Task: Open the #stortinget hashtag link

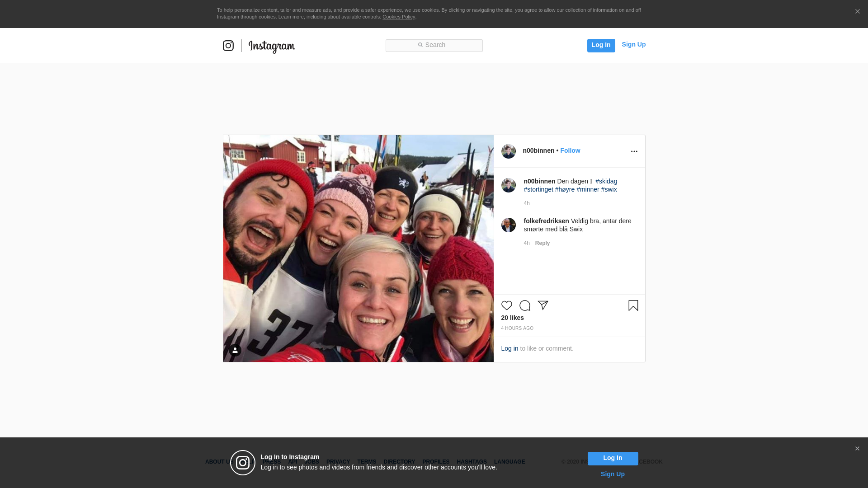Action: point(538,189)
